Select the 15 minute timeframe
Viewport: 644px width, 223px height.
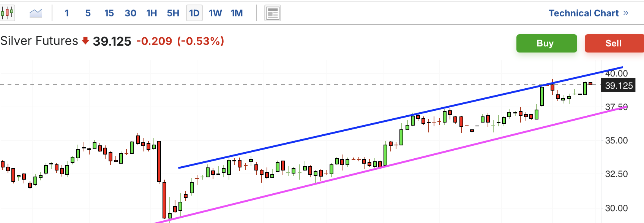click(x=109, y=13)
